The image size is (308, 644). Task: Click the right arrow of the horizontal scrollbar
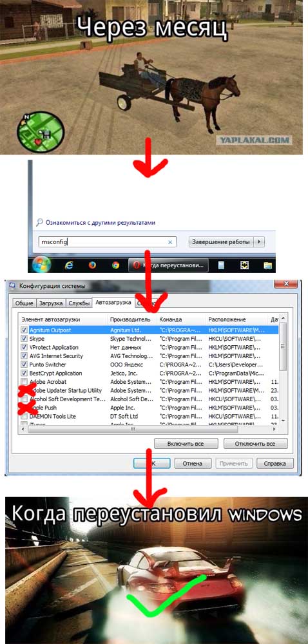(274, 429)
